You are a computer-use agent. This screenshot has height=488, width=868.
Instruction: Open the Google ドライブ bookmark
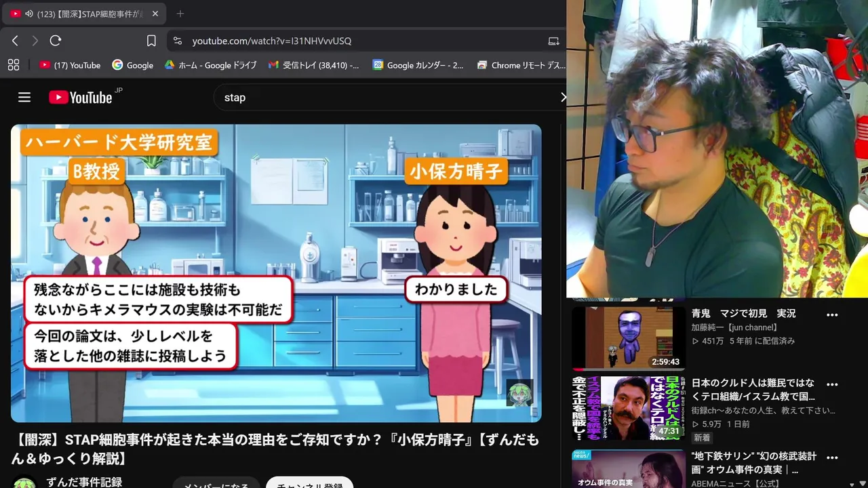point(210,65)
